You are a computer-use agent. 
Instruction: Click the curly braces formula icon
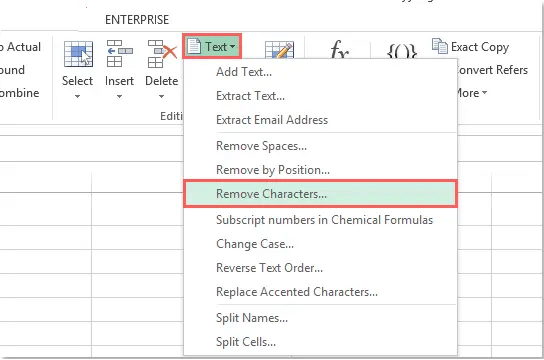pos(402,51)
